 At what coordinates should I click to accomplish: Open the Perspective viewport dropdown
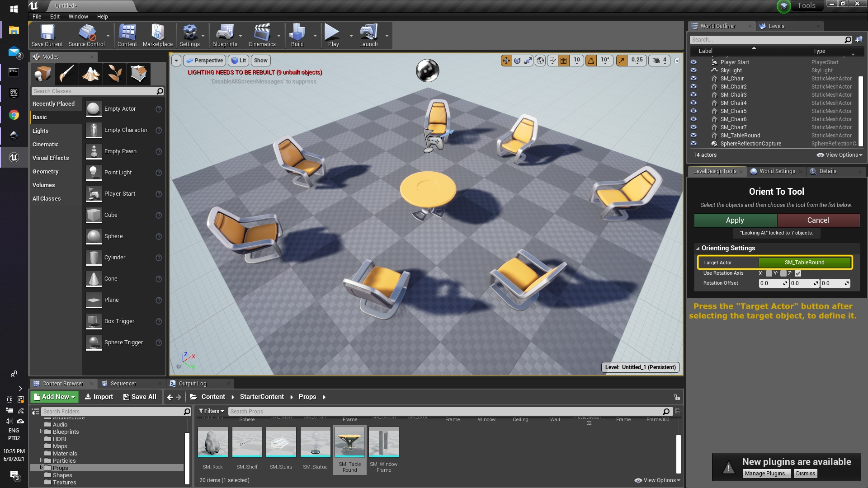coord(204,60)
